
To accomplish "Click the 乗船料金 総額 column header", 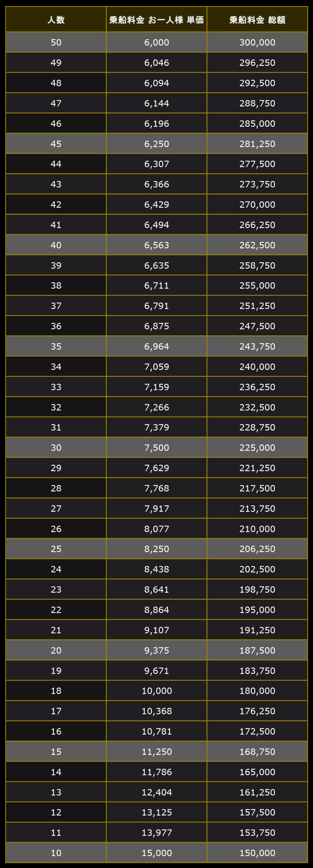I will point(257,20).
